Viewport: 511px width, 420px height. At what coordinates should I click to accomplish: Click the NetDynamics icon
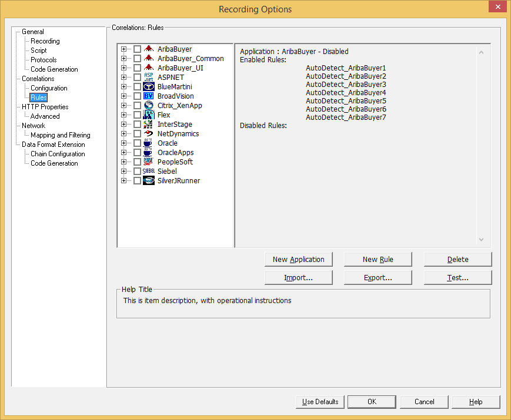(149, 133)
